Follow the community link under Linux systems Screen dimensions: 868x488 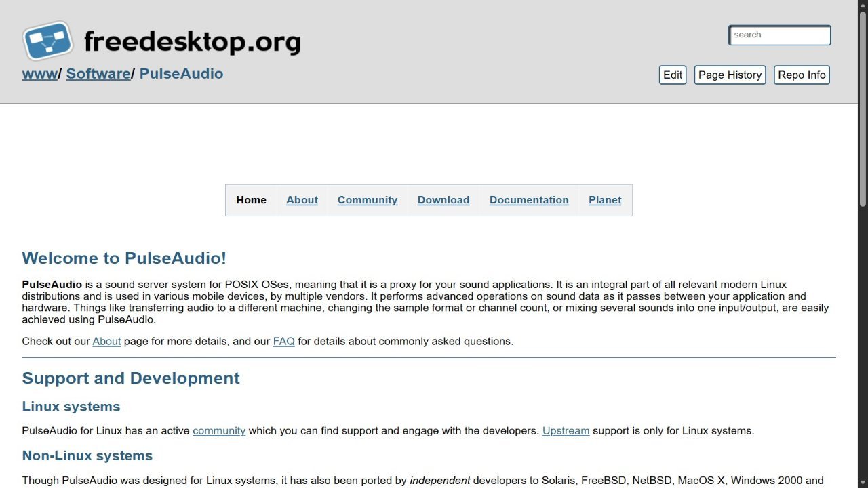tap(219, 431)
